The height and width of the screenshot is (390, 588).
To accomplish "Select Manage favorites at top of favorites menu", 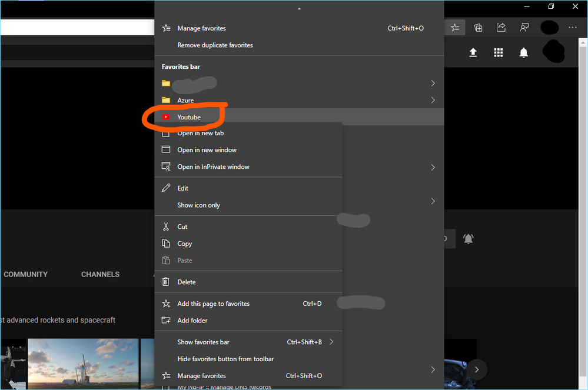I will click(299, 28).
